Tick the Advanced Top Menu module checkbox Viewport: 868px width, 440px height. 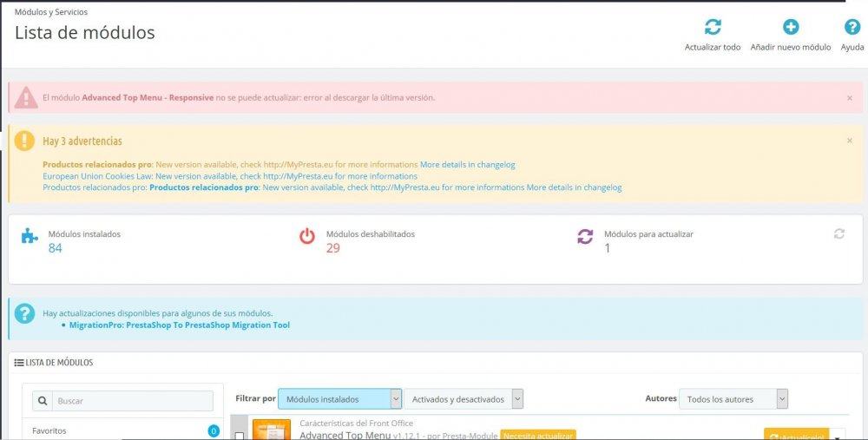240,437
